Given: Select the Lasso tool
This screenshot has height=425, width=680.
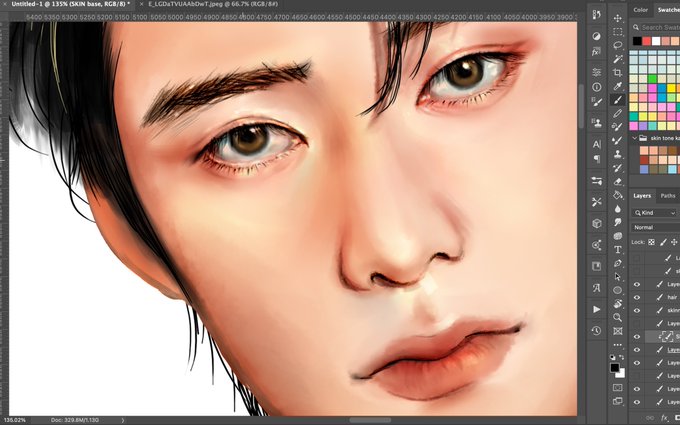Looking at the screenshot, I should pos(618,45).
